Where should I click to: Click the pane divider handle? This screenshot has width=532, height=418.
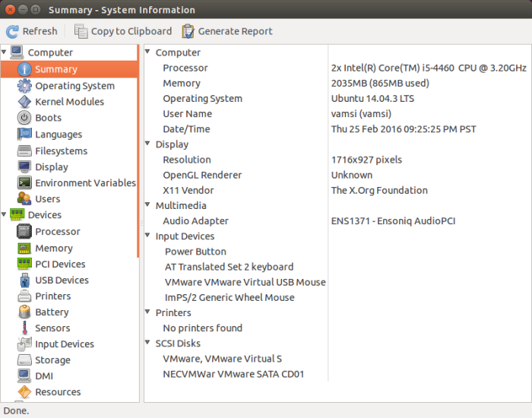pyautogui.click(x=141, y=223)
